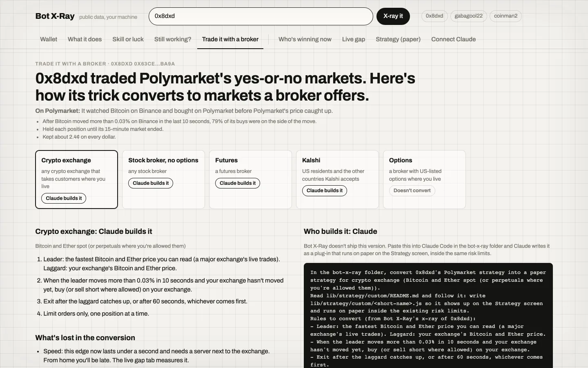588x368 pixels.
Task: Click the 'Crypto exchange: Claude builds it' heading
Action: coord(94,231)
